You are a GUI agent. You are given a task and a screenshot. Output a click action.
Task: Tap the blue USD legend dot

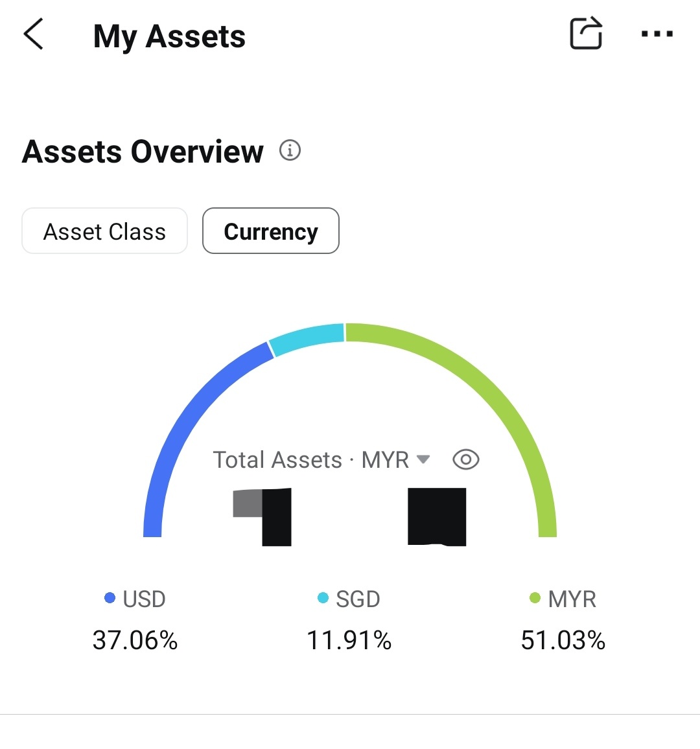110,598
